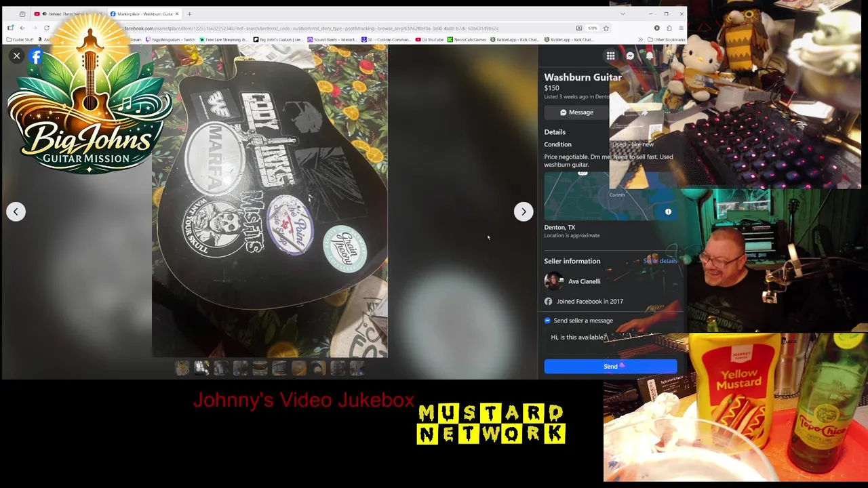Click the Facebook logo icon
868x488 pixels.
click(36, 57)
